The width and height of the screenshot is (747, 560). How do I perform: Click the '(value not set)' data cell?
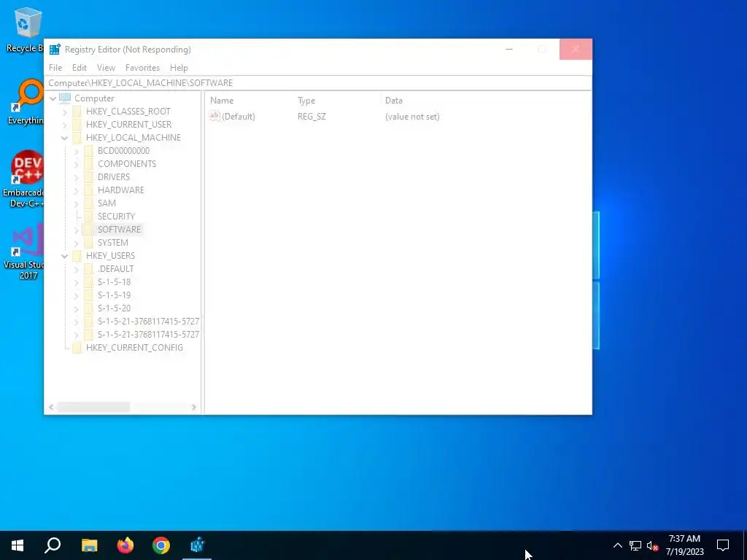click(412, 117)
